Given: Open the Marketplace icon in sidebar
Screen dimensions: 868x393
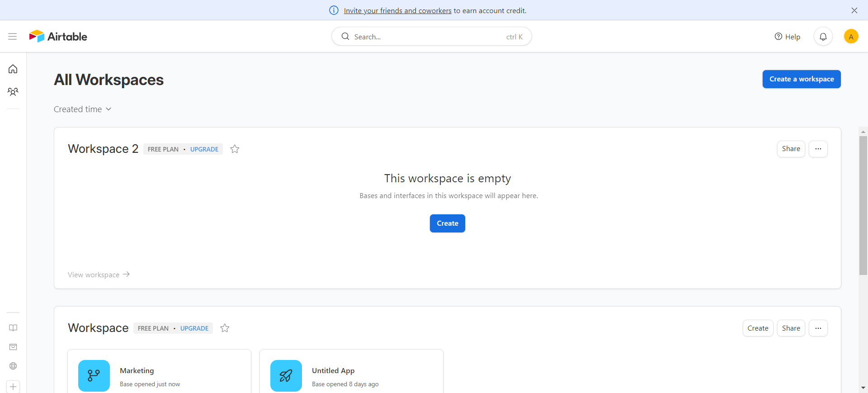Looking at the screenshot, I should (13, 347).
